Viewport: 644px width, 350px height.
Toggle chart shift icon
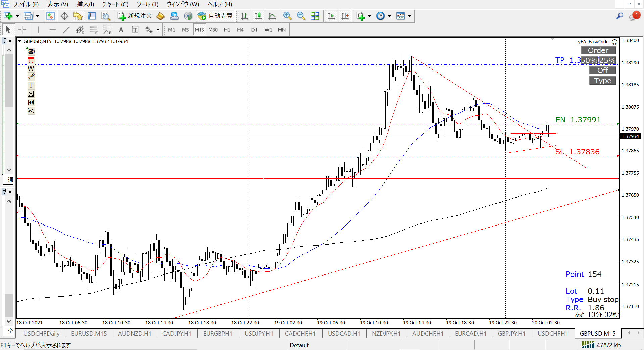[x=345, y=16]
